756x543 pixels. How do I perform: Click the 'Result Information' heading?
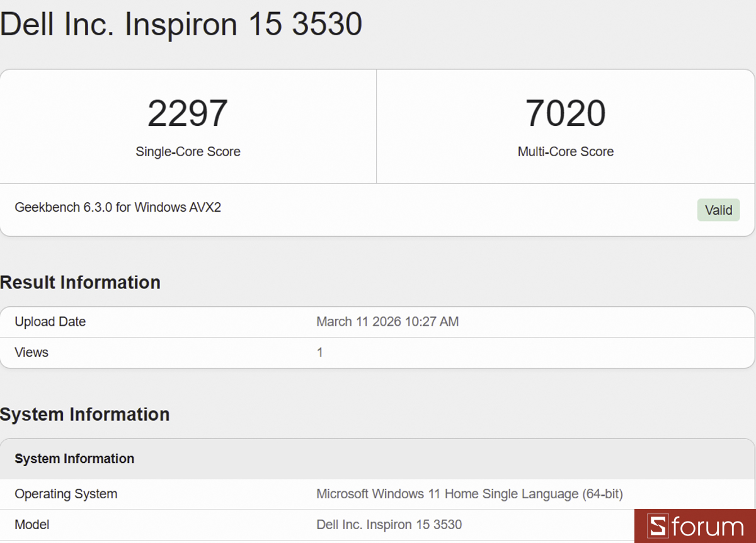tap(80, 282)
